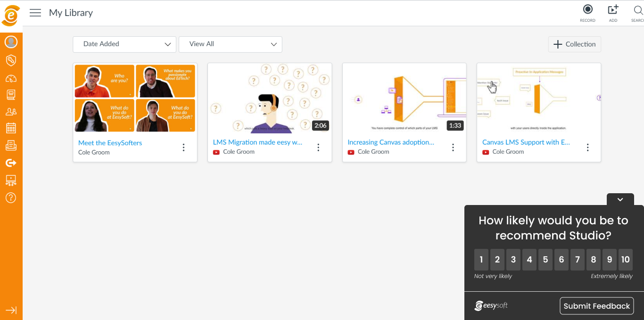Open Courses book icon in sidebar

click(x=11, y=95)
